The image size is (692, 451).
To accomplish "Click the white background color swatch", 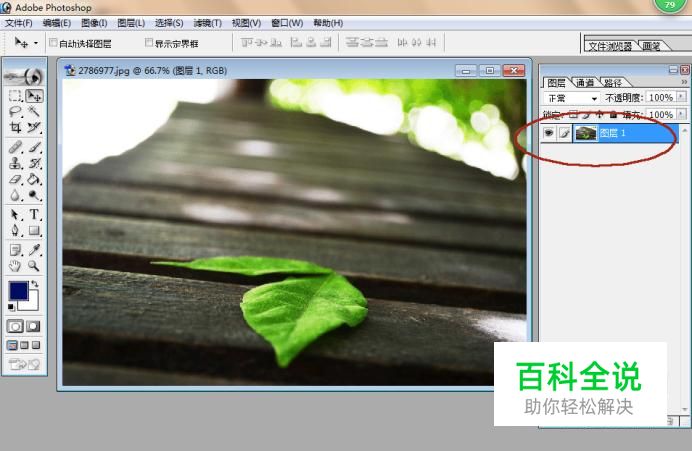I will coord(32,304).
